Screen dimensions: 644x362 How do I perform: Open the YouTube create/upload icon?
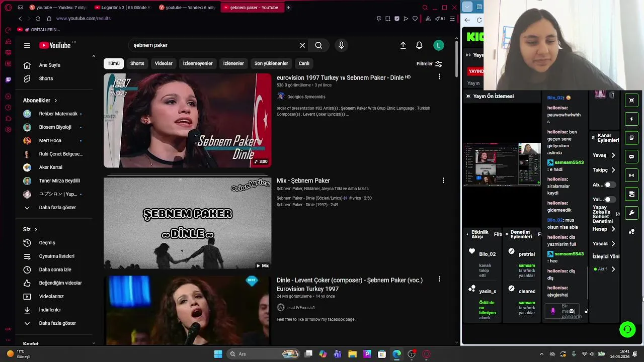coord(403,45)
